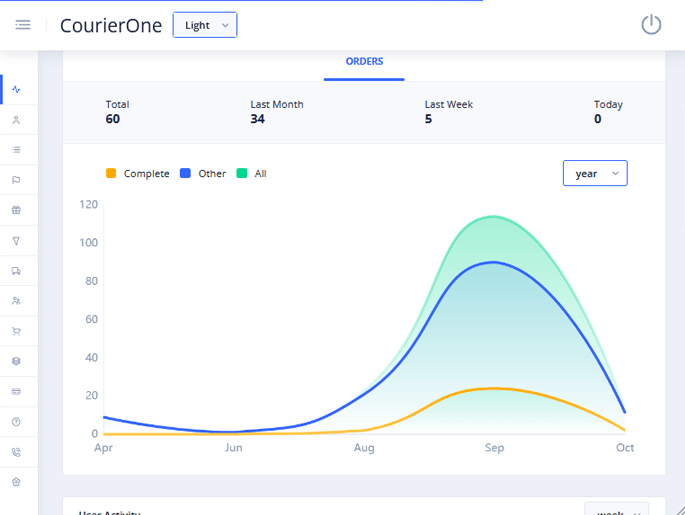Open the activity dashboard sidebar icon
Image resolution: width=685 pixels, height=515 pixels.
point(16,90)
